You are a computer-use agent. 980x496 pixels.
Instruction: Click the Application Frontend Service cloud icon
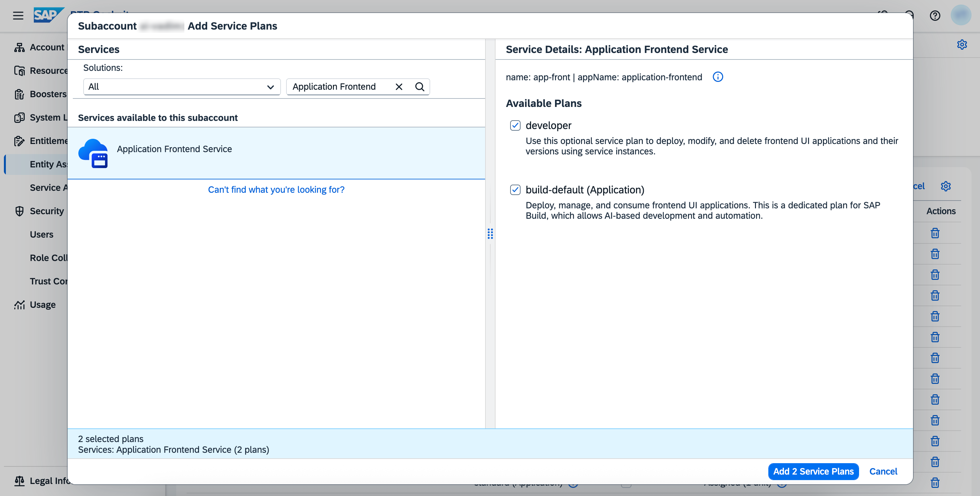coord(94,153)
